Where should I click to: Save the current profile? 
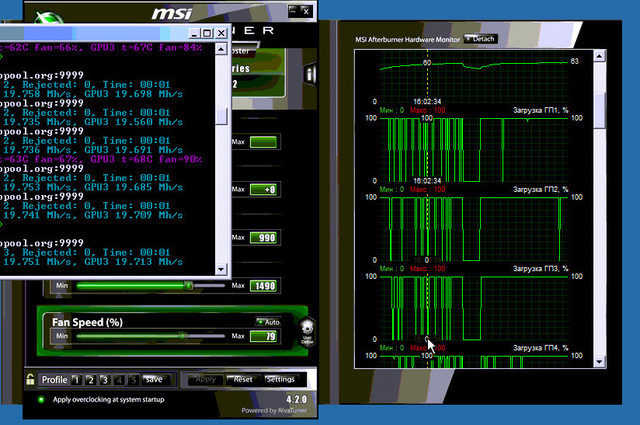pos(154,380)
